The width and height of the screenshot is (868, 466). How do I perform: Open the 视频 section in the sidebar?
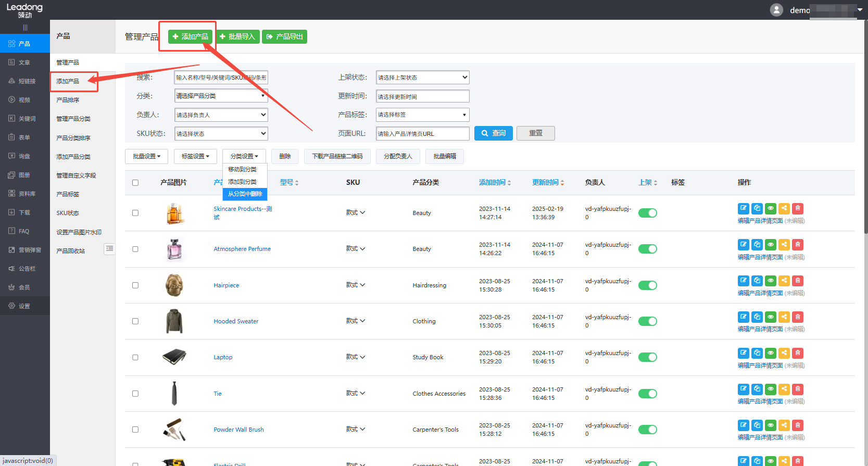[x=24, y=100]
